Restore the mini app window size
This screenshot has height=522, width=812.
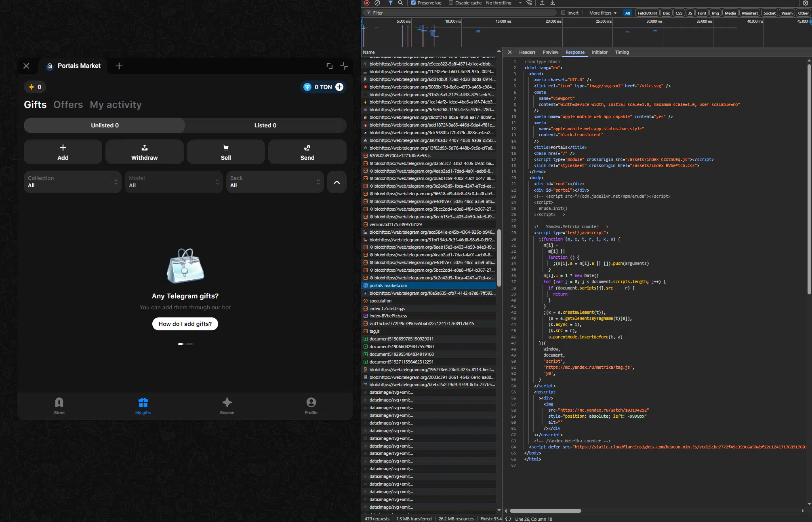click(x=330, y=66)
